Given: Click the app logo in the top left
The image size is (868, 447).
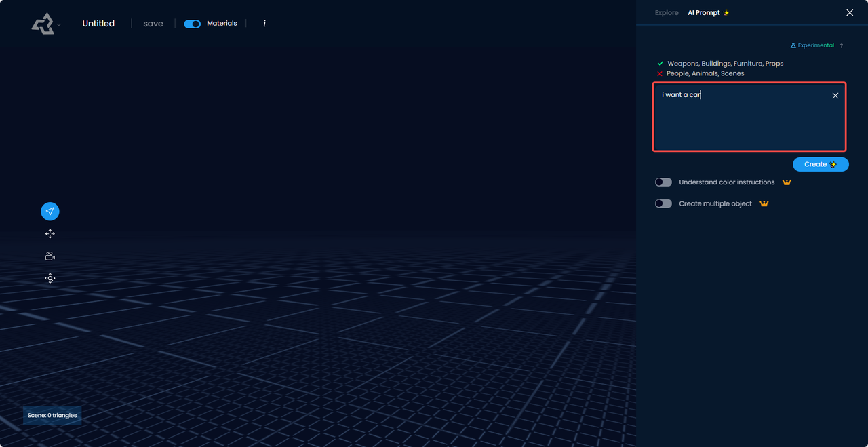Looking at the screenshot, I should pyautogui.click(x=42, y=24).
